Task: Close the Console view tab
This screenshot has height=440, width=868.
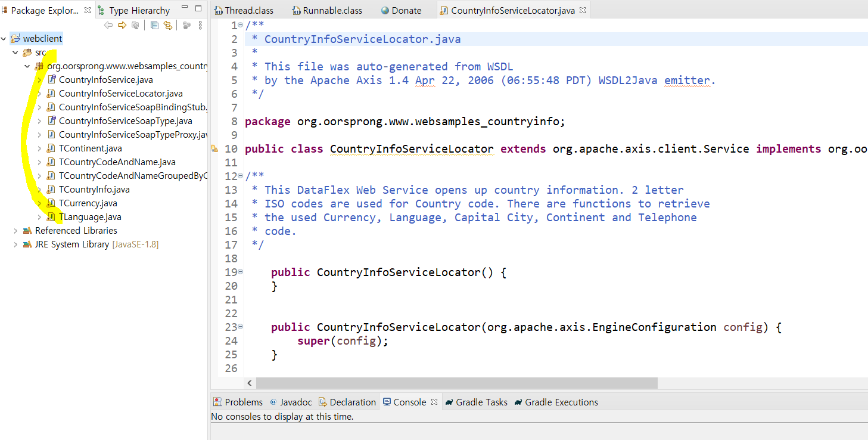Action: 434,402
